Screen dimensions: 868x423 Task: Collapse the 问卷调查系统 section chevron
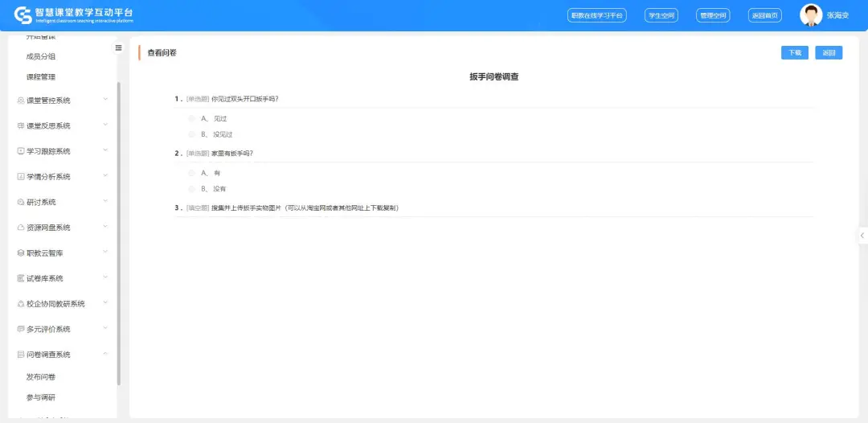click(x=105, y=354)
